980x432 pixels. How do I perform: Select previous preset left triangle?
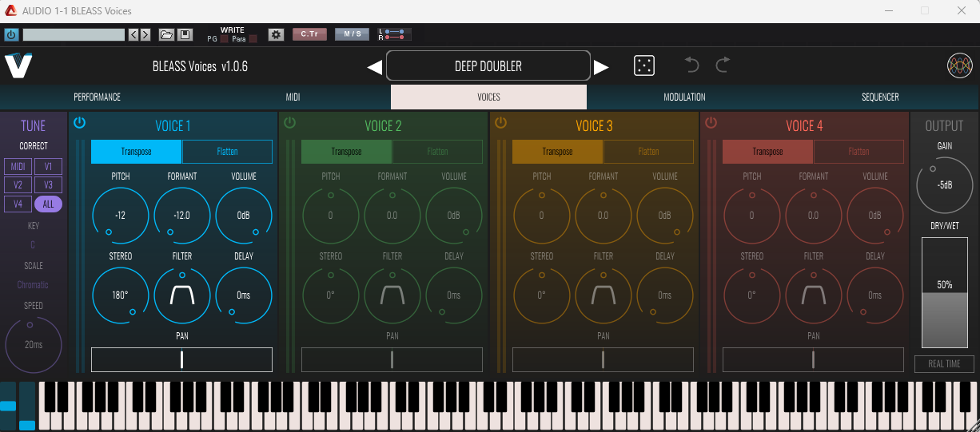(x=374, y=67)
